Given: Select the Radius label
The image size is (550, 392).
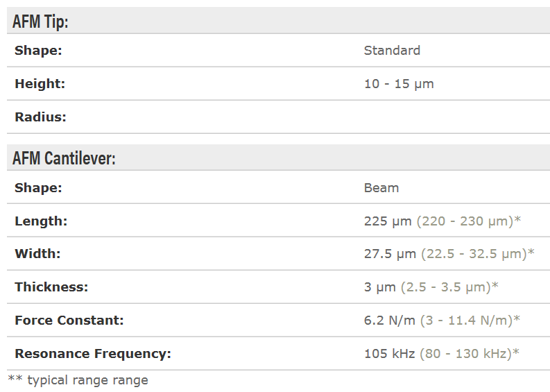Looking at the screenshot, I should tap(40, 117).
